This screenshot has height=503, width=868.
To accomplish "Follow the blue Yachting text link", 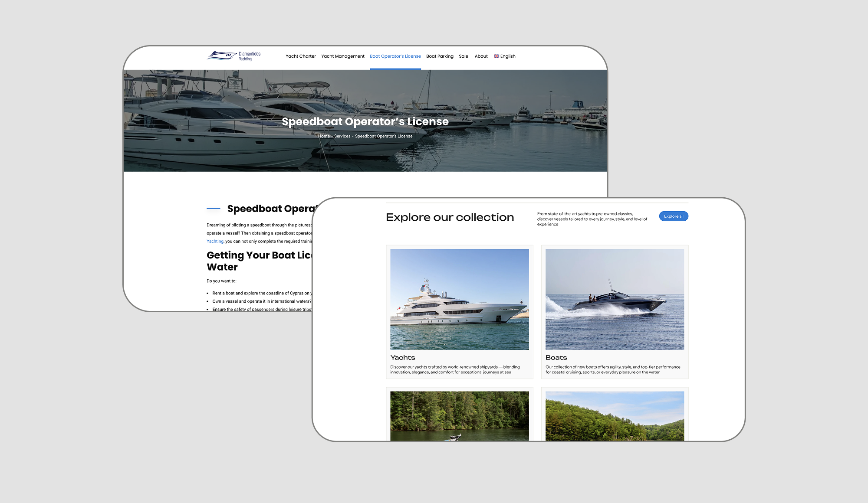I will [215, 241].
